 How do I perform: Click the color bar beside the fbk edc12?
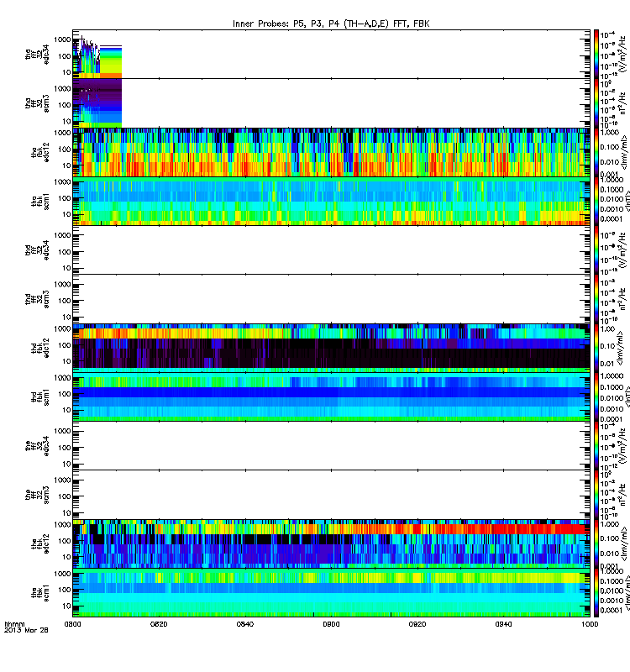(x=596, y=543)
